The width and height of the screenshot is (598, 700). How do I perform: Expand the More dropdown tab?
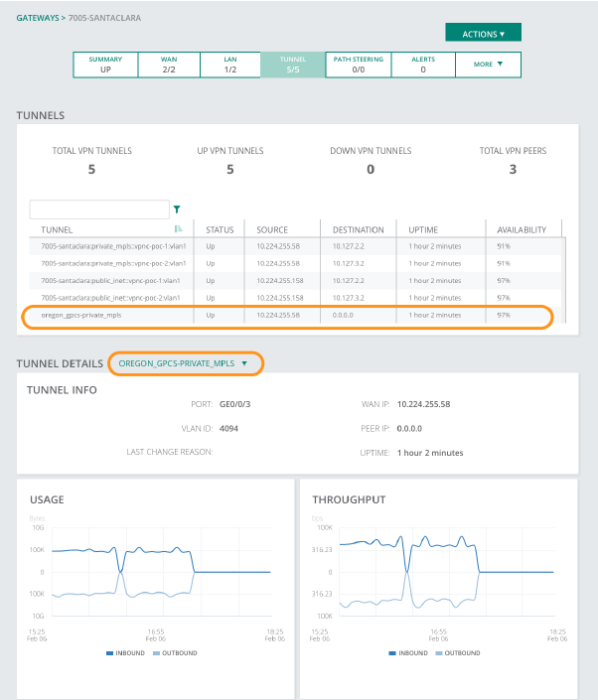tap(488, 65)
